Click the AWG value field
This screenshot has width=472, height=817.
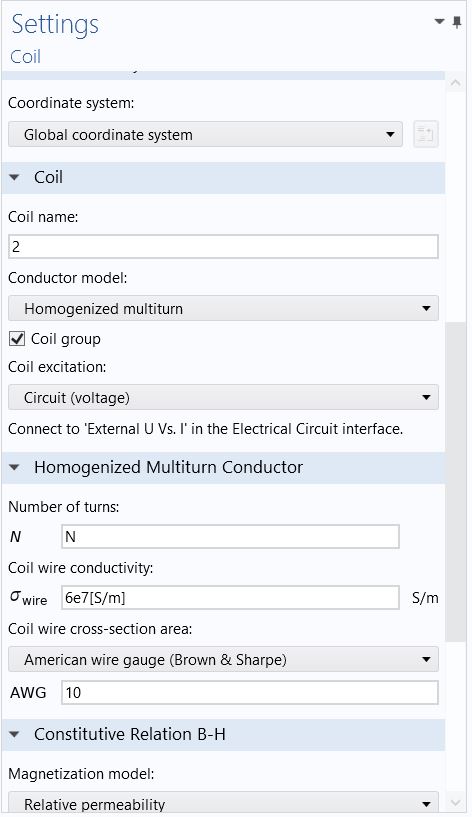[250, 692]
